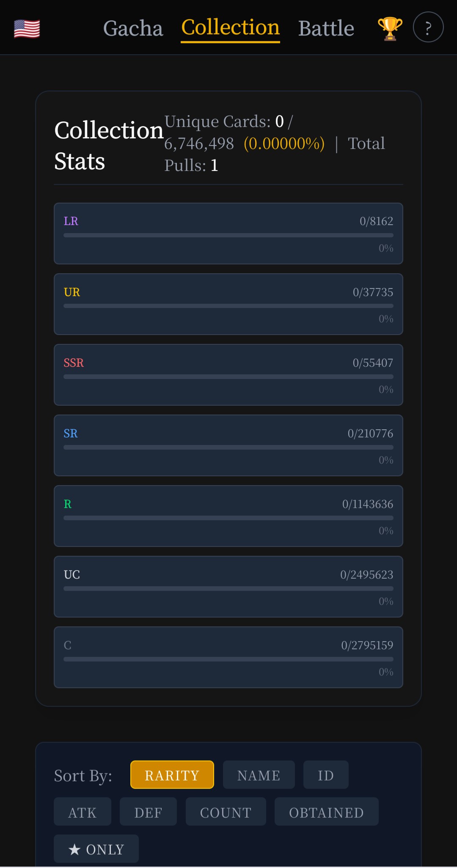Click the LR rarity progress bar
Viewport: 457px width, 868px height.
tap(228, 235)
